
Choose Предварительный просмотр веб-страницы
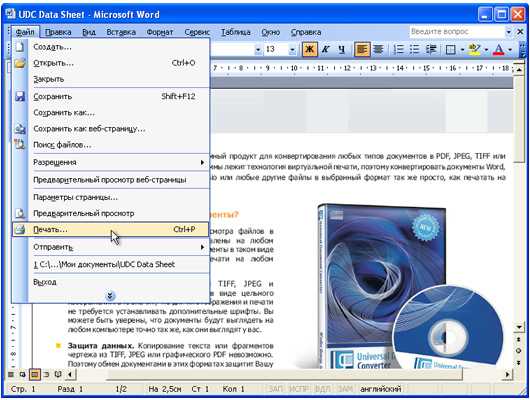[x=111, y=180]
